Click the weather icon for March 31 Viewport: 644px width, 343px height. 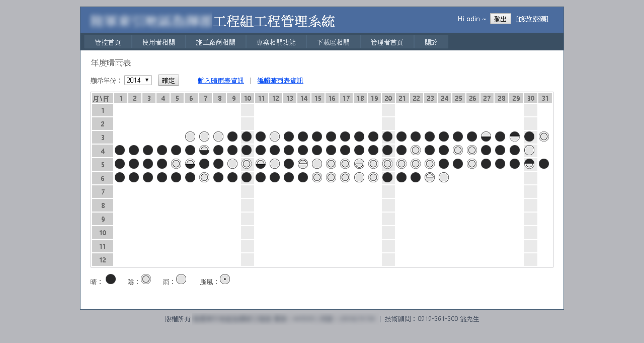(544, 136)
